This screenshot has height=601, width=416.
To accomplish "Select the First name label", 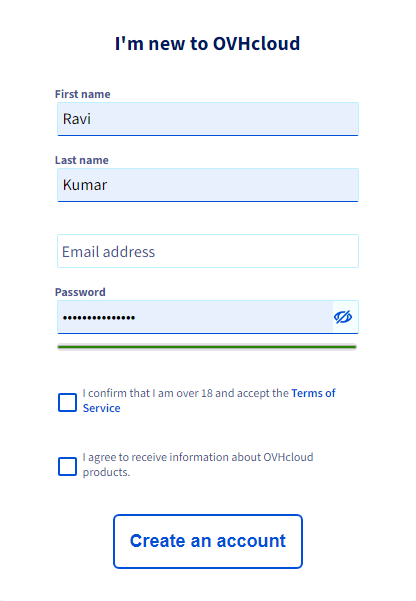I will point(82,94).
